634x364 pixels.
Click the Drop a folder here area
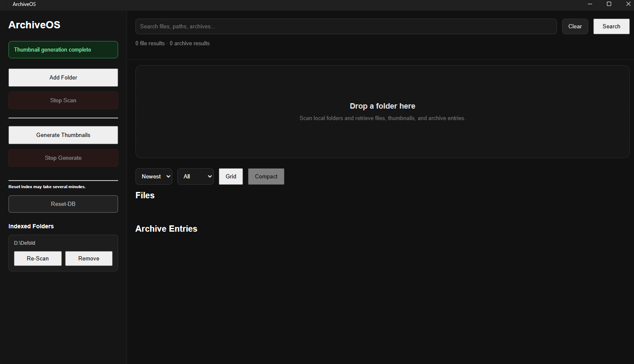pyautogui.click(x=382, y=112)
